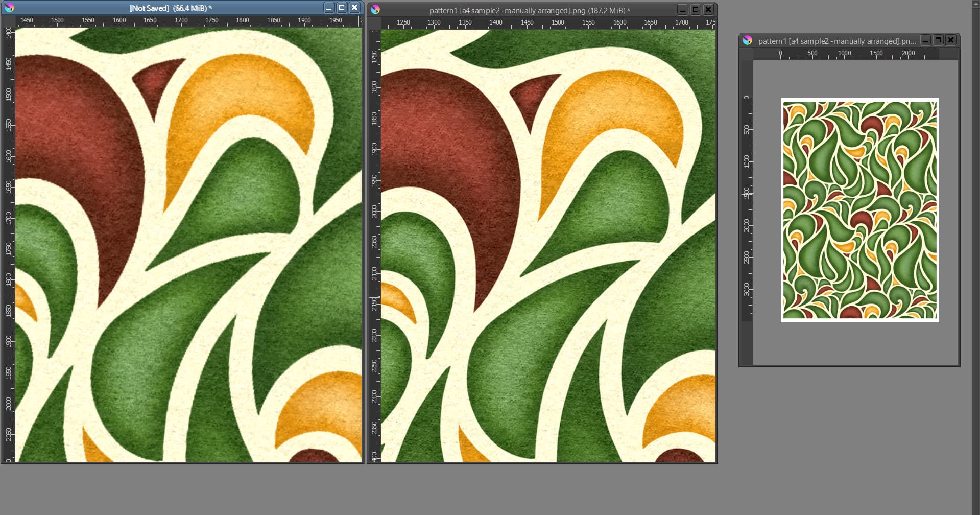Image resolution: width=980 pixels, height=515 pixels.
Task: Click the Krita icon of the Not Saved window
Action: (x=9, y=8)
